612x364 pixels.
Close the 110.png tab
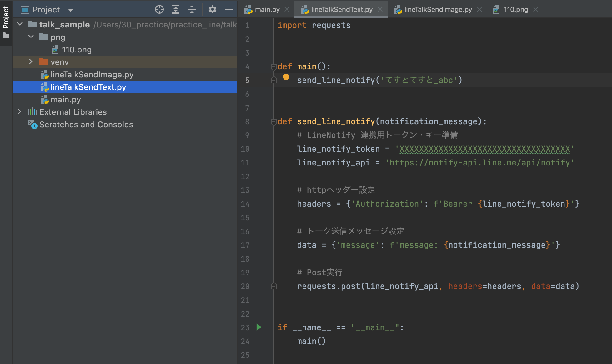tap(536, 10)
